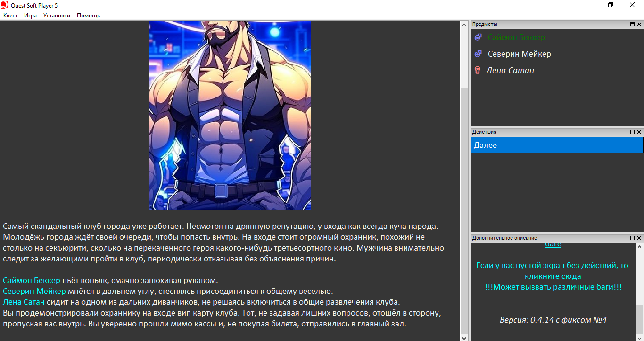Close the Дополнительное описание panel
644x341 pixels.
[639, 238]
